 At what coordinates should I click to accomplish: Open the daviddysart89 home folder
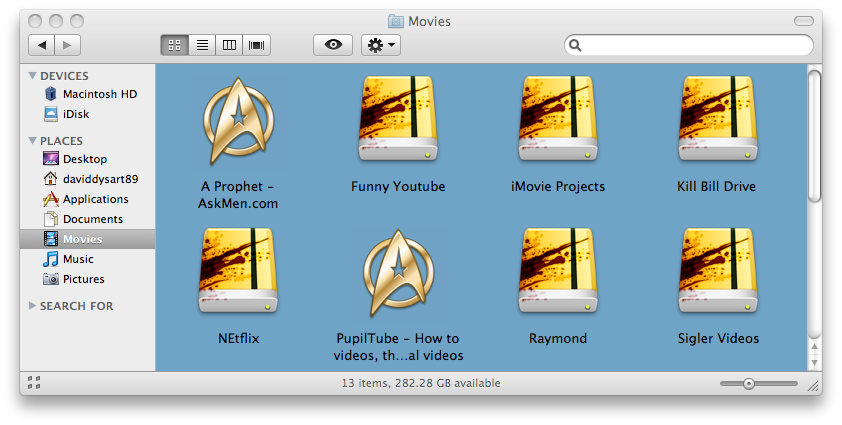[88, 179]
